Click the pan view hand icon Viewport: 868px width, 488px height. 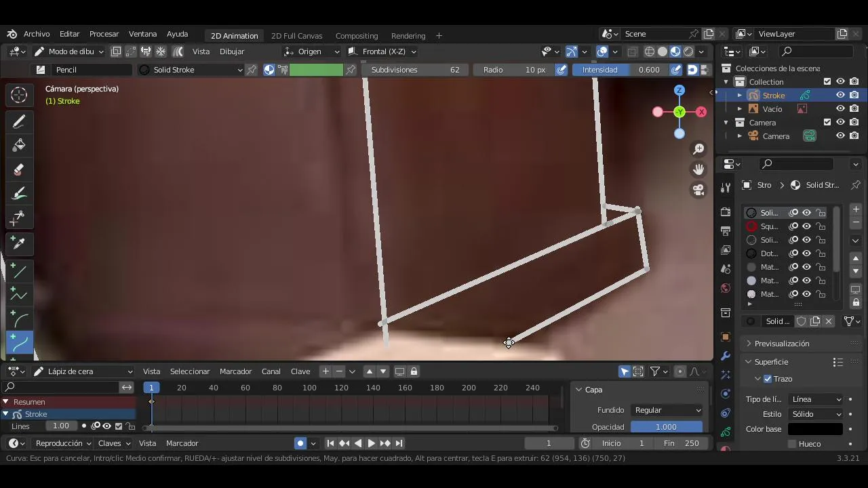pos(698,169)
